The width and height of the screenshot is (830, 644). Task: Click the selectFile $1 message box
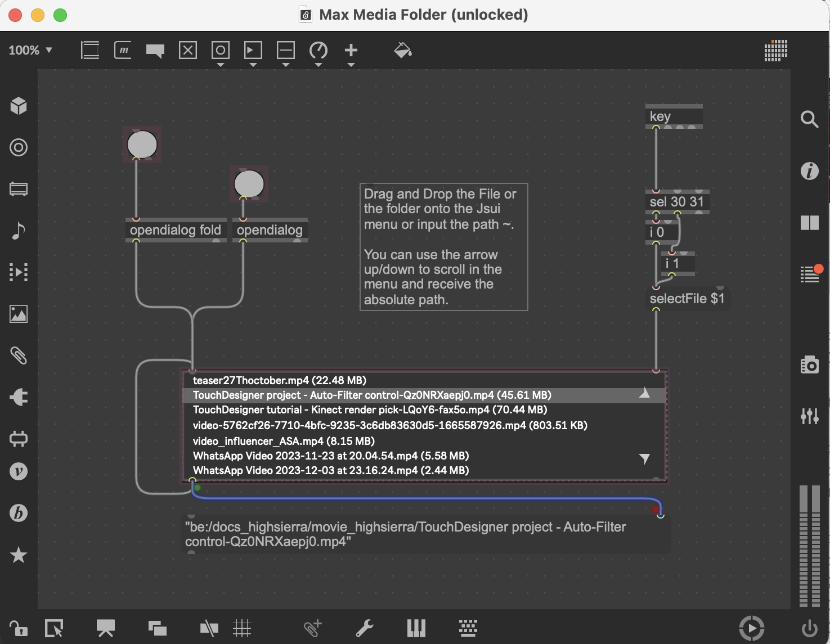687,299
